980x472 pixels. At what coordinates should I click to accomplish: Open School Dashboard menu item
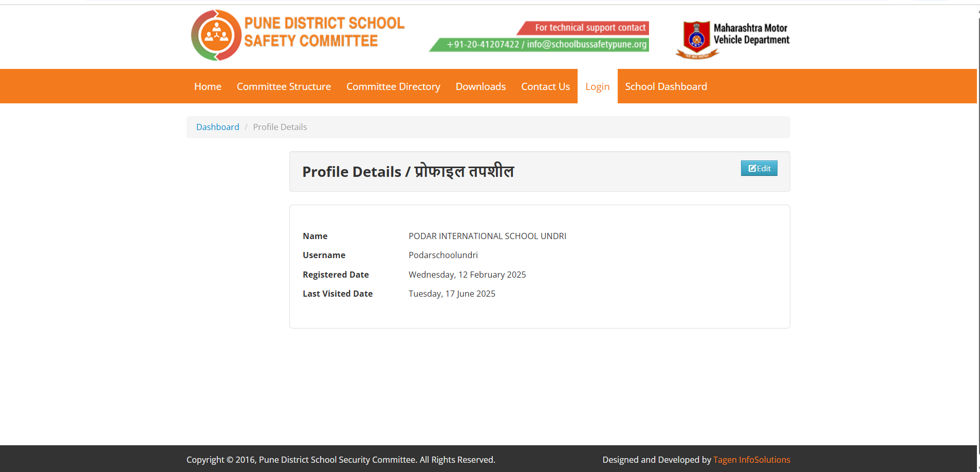tap(666, 86)
